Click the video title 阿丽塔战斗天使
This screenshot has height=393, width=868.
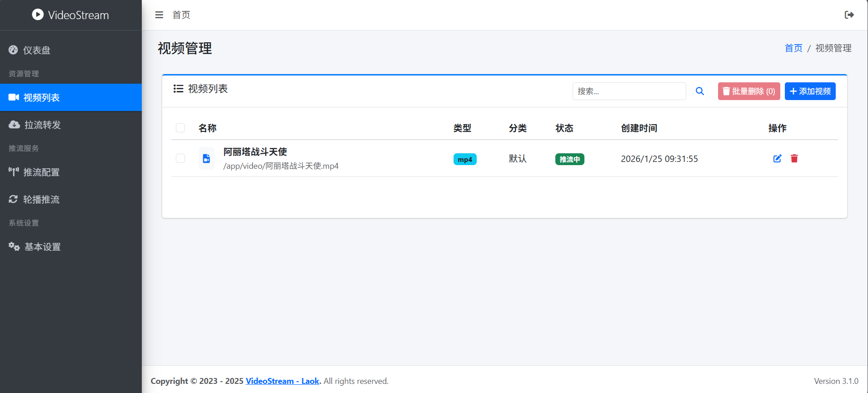pyautogui.click(x=255, y=151)
